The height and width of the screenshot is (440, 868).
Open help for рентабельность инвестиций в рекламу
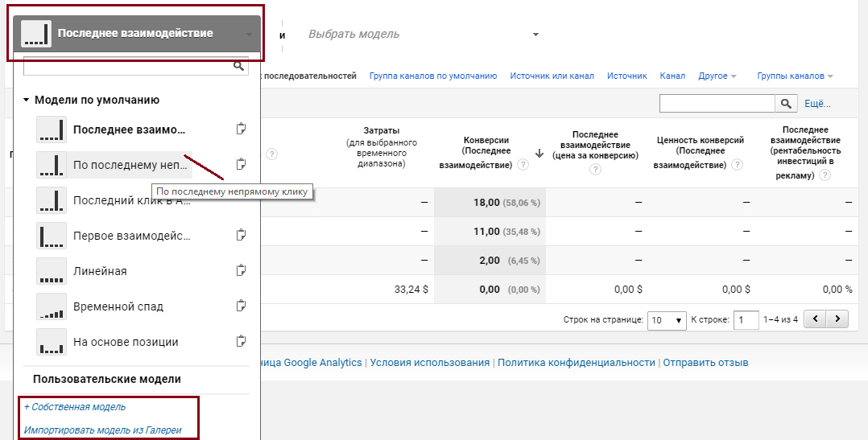(825, 175)
